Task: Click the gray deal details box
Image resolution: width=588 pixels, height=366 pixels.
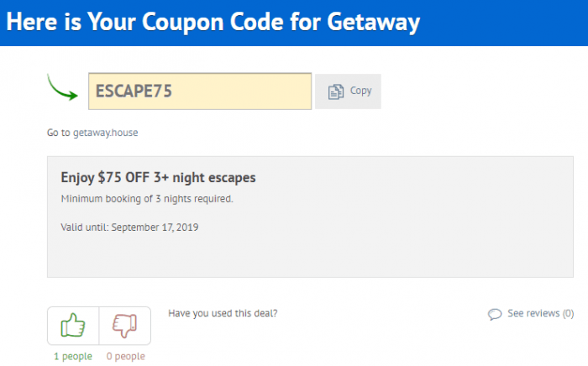Action: point(310,217)
